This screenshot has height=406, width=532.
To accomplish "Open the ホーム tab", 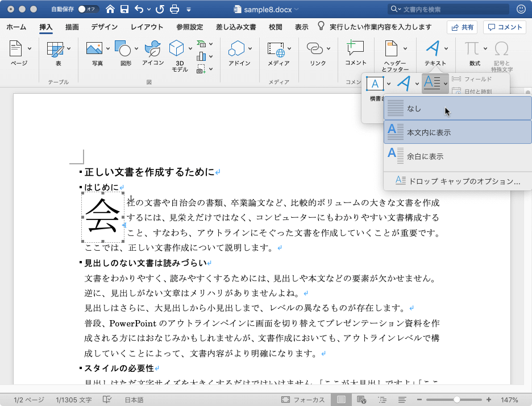I will coord(16,27).
